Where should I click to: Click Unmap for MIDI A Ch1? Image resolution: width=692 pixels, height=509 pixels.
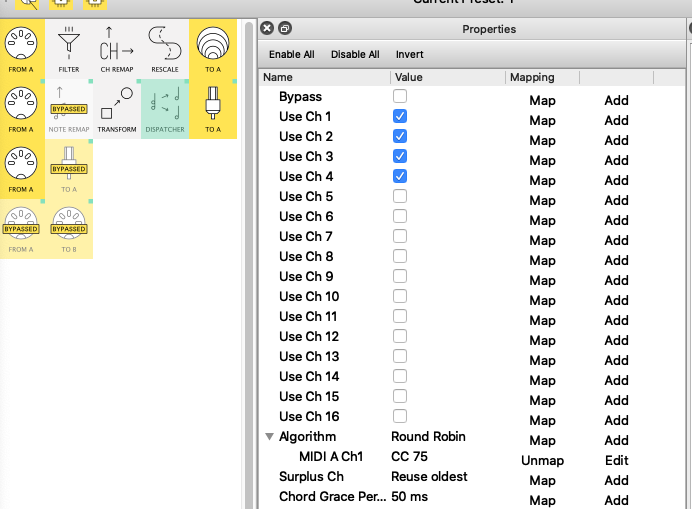(x=542, y=461)
